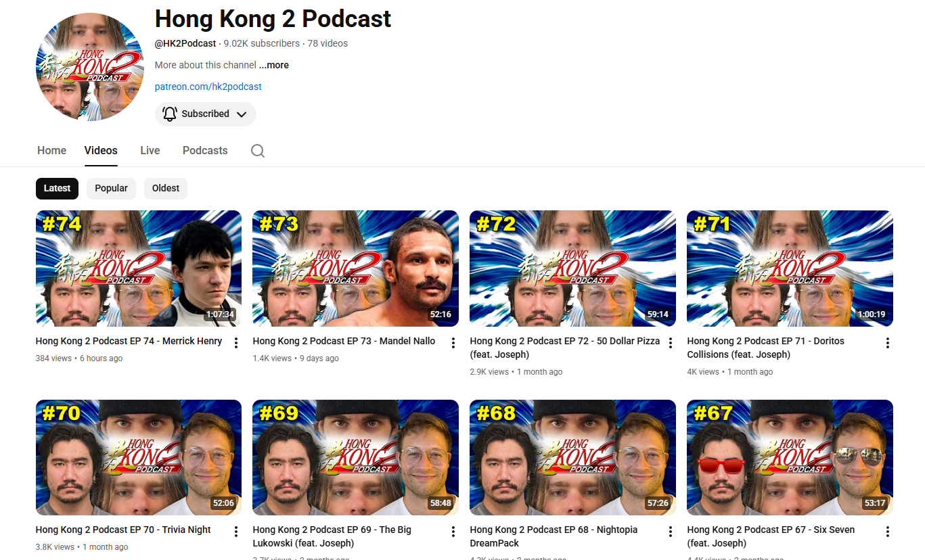The height and width of the screenshot is (560, 925).
Task: Open three-dot menu for EP 73 video
Action: point(453,343)
